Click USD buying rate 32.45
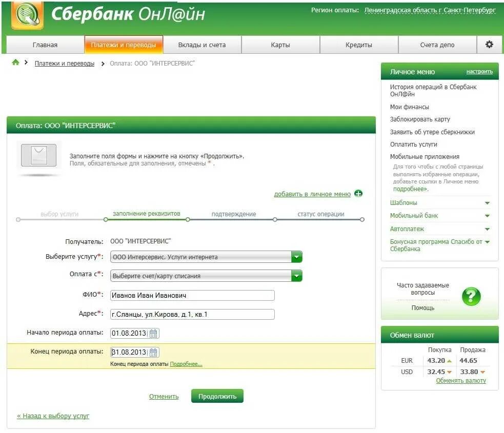The height and width of the screenshot is (433, 504). click(436, 372)
